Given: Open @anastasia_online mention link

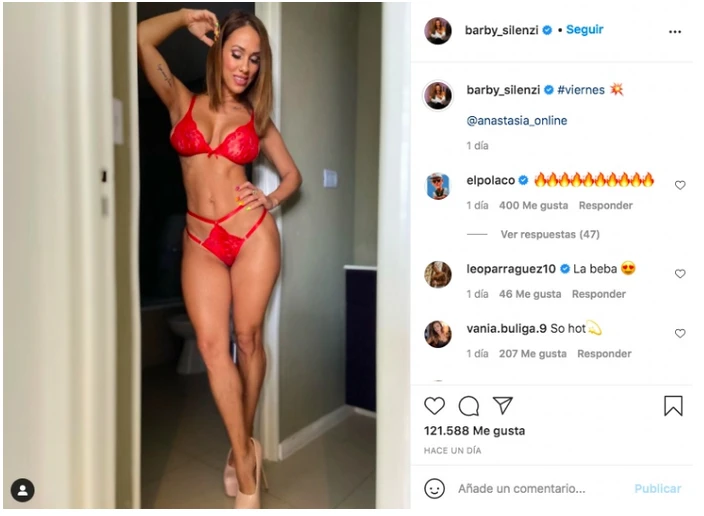Looking at the screenshot, I should point(517,120).
